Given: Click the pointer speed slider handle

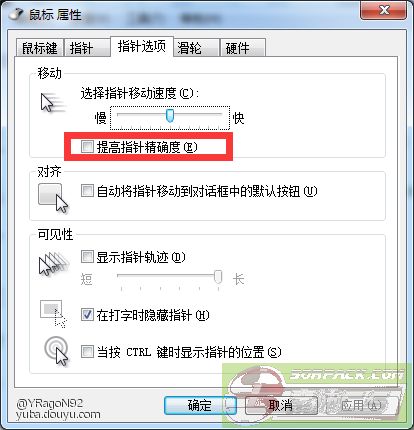Looking at the screenshot, I should 170,115.
